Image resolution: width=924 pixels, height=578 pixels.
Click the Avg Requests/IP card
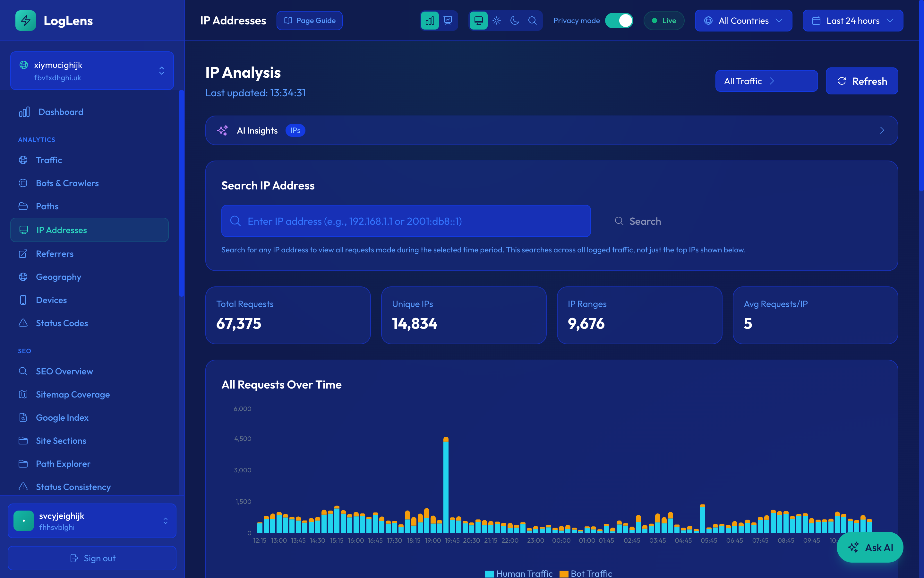[815, 315]
